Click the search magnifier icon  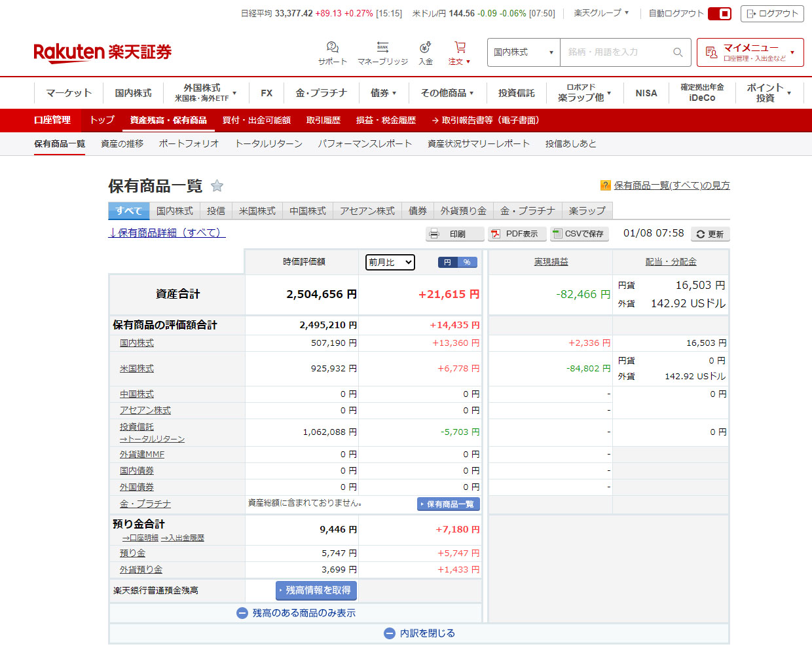click(678, 52)
